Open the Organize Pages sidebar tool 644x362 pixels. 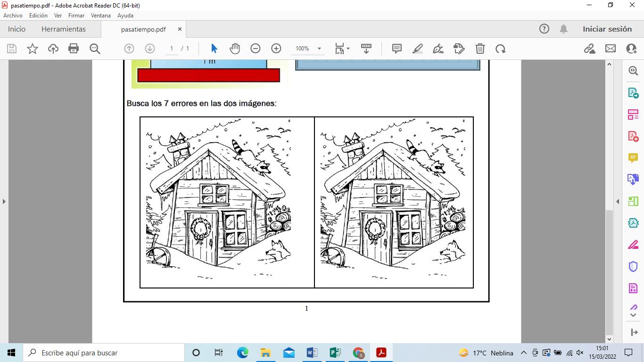pos(633,114)
